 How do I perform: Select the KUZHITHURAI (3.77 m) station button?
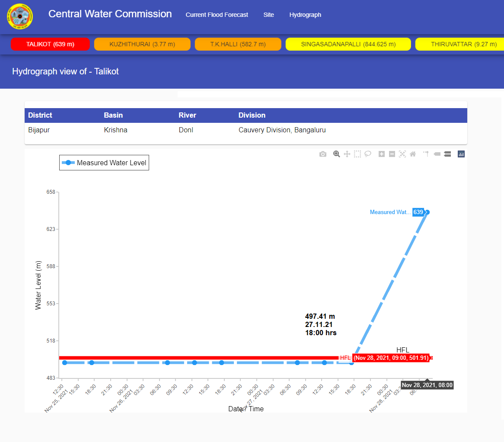point(142,44)
